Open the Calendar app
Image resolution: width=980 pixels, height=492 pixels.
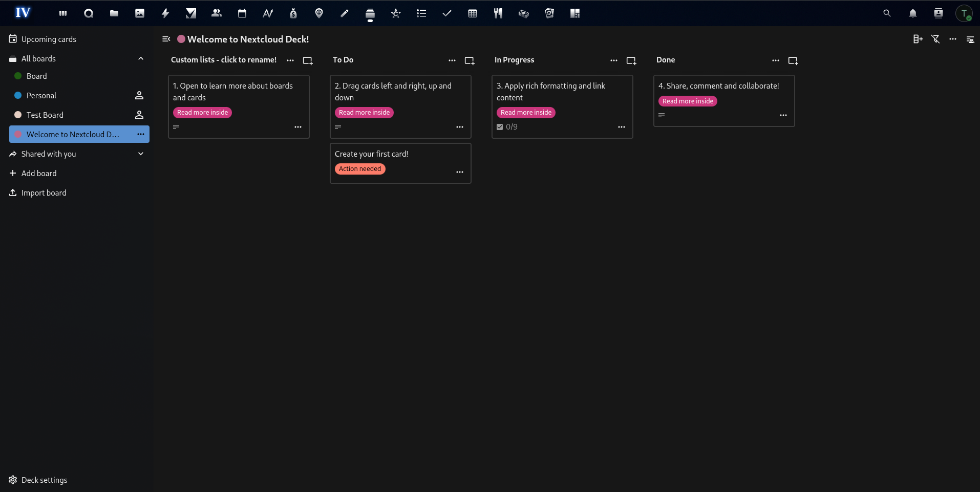pos(242,13)
